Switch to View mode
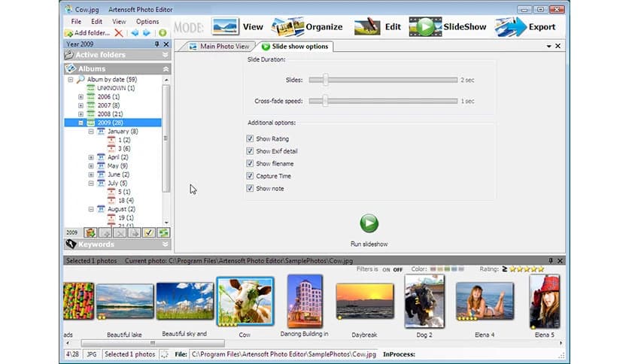The height and width of the screenshot is (364, 629). coord(238,27)
